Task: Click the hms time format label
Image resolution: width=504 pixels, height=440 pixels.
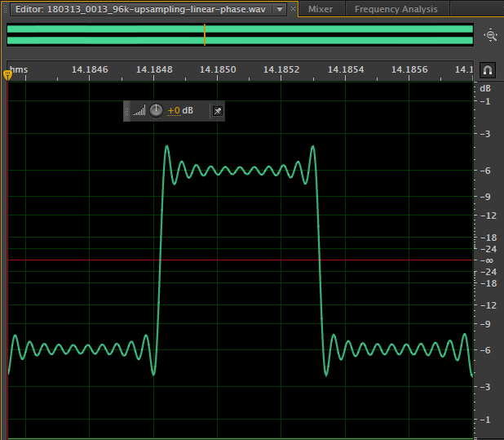Action: tap(19, 69)
